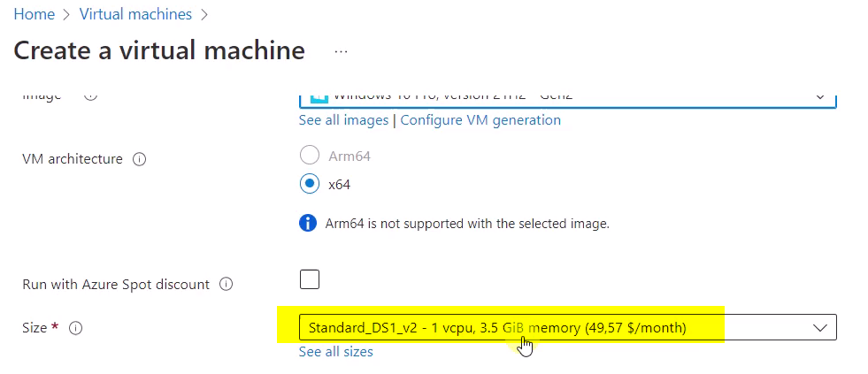Image resolution: width=868 pixels, height=374 pixels.
Task: Enable the Run with Azure Spot discount checkbox
Action: tap(310, 279)
